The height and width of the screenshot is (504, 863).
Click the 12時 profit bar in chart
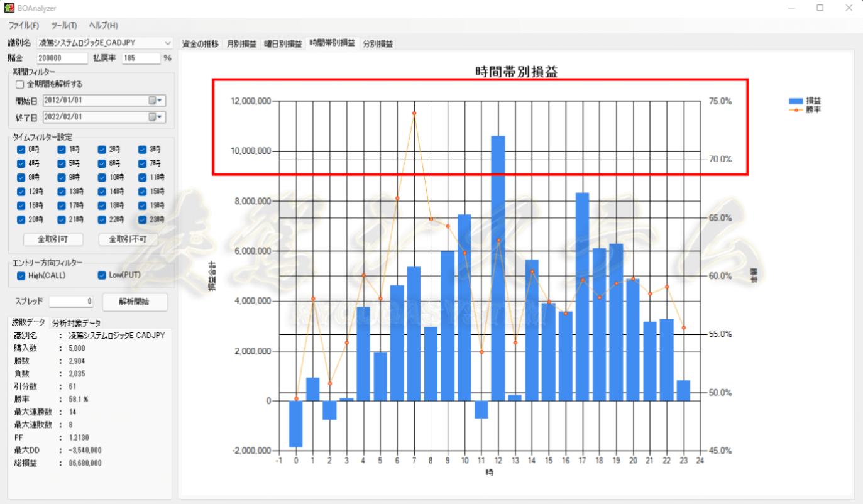click(x=498, y=268)
